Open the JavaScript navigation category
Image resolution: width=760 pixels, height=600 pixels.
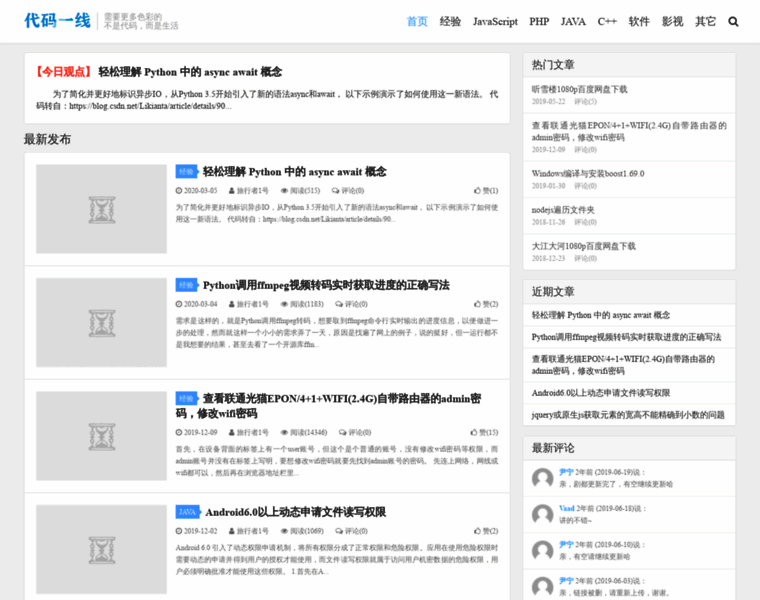pyautogui.click(x=495, y=21)
